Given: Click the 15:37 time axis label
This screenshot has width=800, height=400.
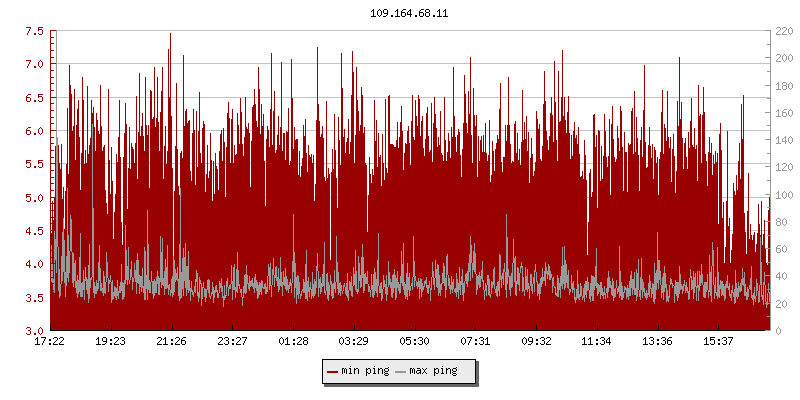Looking at the screenshot, I should click(x=718, y=341).
